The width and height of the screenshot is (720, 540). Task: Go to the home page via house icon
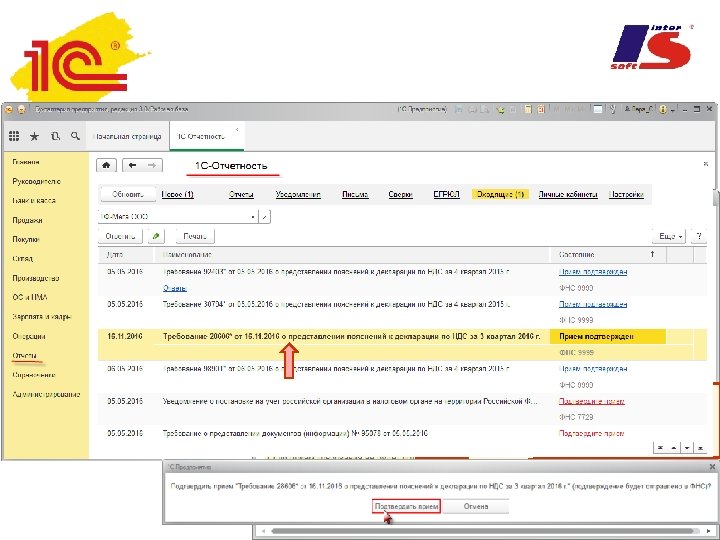tap(106, 165)
